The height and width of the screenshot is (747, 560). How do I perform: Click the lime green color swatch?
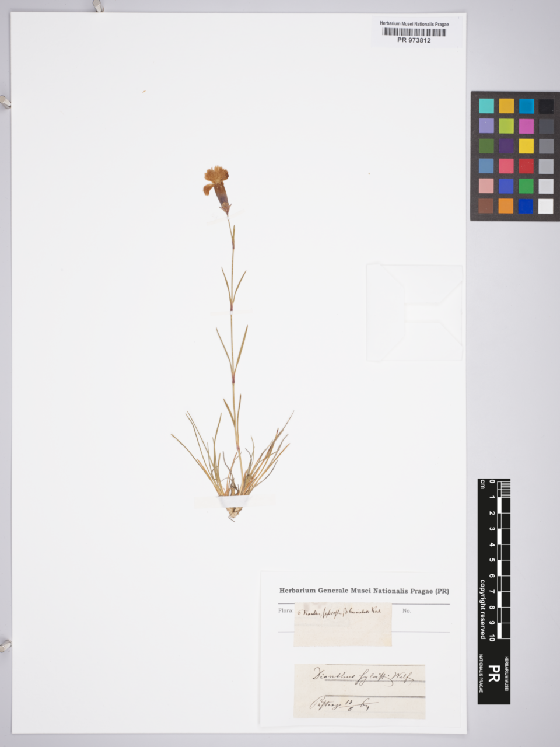506,126
